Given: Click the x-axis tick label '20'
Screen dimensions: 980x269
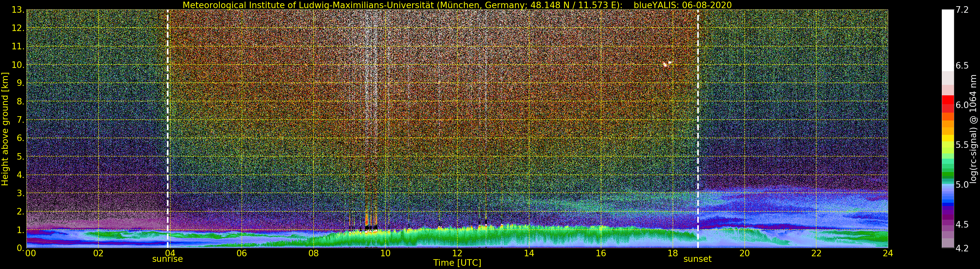Looking at the screenshot, I should click(745, 253).
